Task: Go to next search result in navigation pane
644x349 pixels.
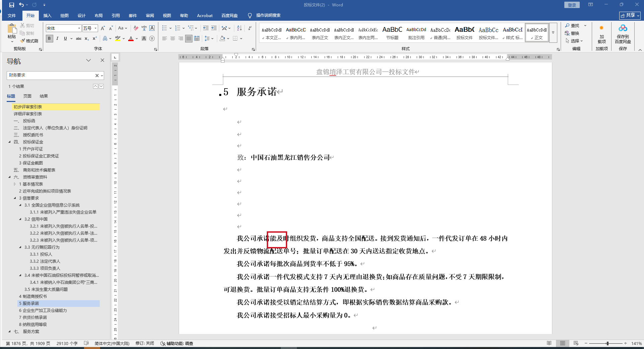Action: point(101,86)
